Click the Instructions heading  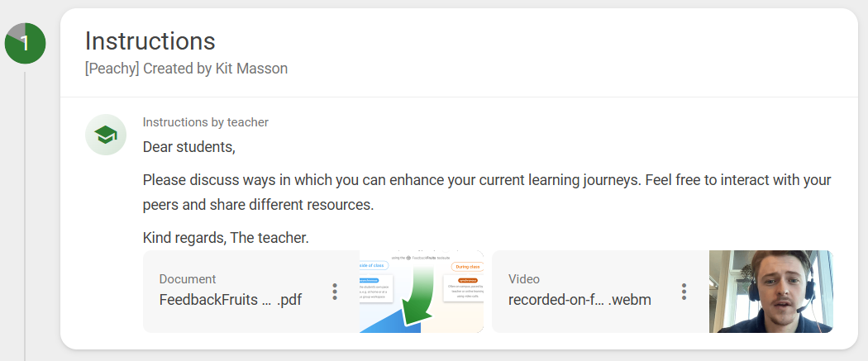pyautogui.click(x=150, y=41)
